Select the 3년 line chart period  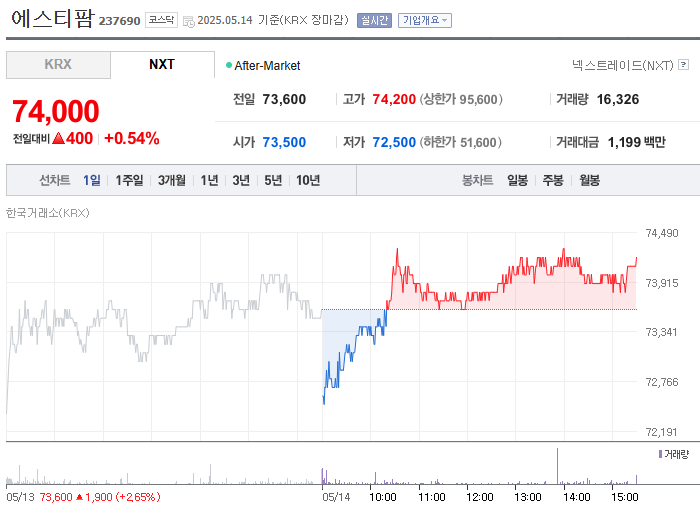coord(241,180)
